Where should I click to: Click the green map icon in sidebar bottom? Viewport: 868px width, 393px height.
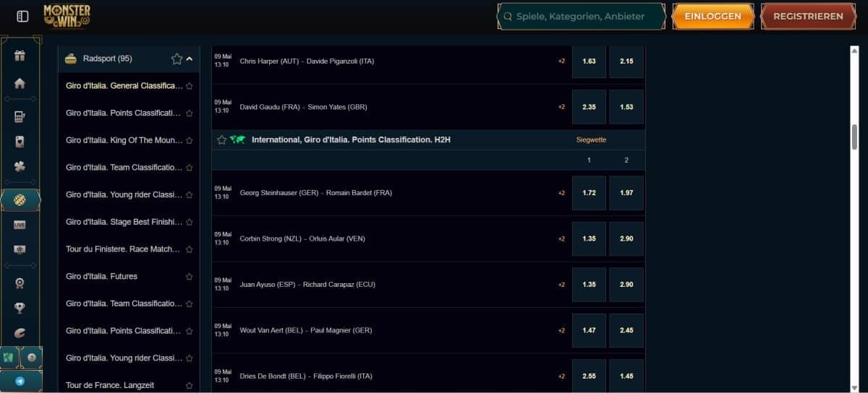pyautogui.click(x=10, y=358)
